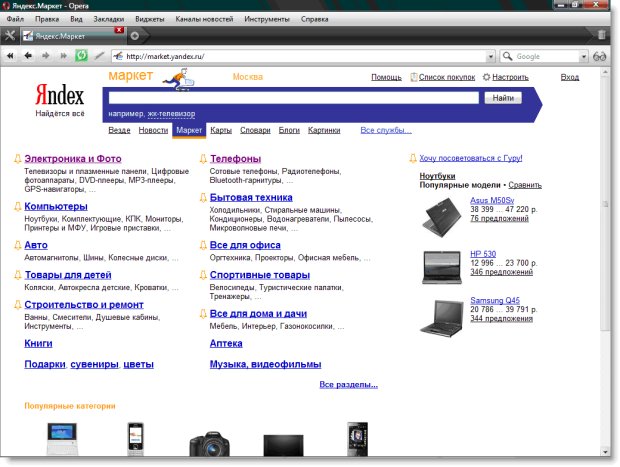Click the page scrollbar down arrow

point(605,452)
